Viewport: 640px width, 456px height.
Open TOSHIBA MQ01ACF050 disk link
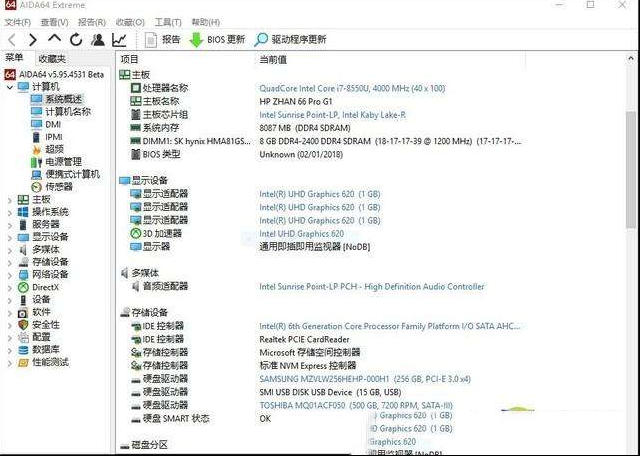click(x=356, y=405)
